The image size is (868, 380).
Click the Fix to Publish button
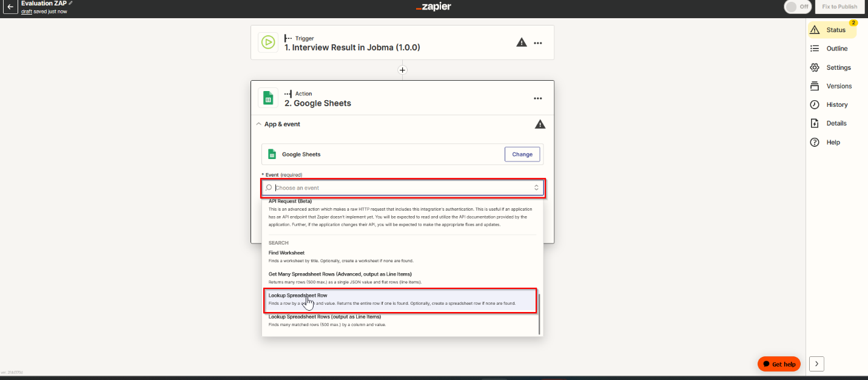(x=839, y=7)
